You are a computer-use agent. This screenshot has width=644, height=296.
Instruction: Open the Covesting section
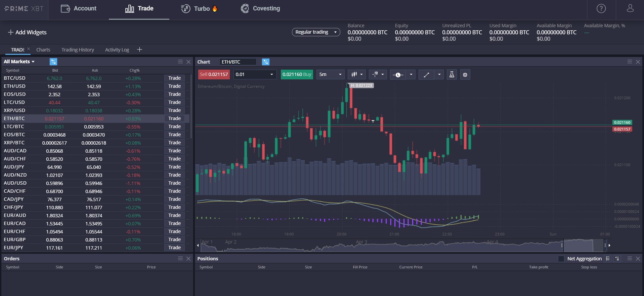(260, 8)
